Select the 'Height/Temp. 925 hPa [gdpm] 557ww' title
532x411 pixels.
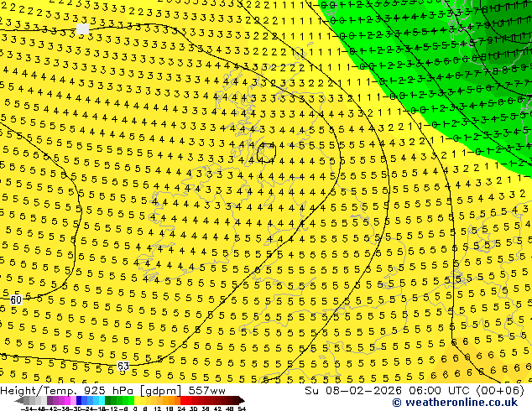pos(112,391)
